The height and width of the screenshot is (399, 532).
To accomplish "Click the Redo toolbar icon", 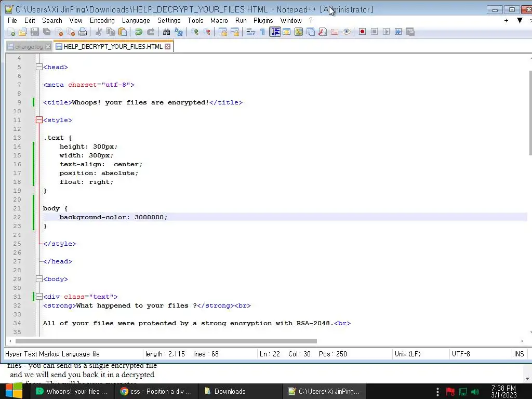I will 150,32.
